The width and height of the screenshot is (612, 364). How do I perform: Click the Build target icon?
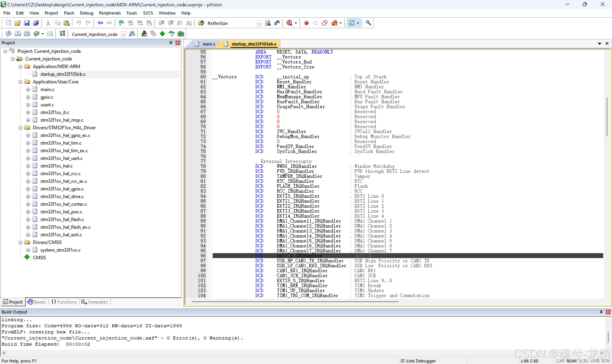(18, 34)
